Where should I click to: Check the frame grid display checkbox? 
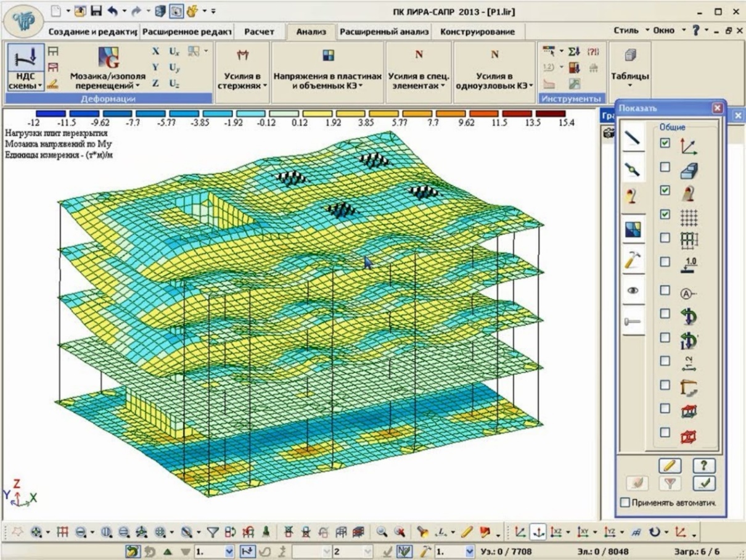point(665,238)
